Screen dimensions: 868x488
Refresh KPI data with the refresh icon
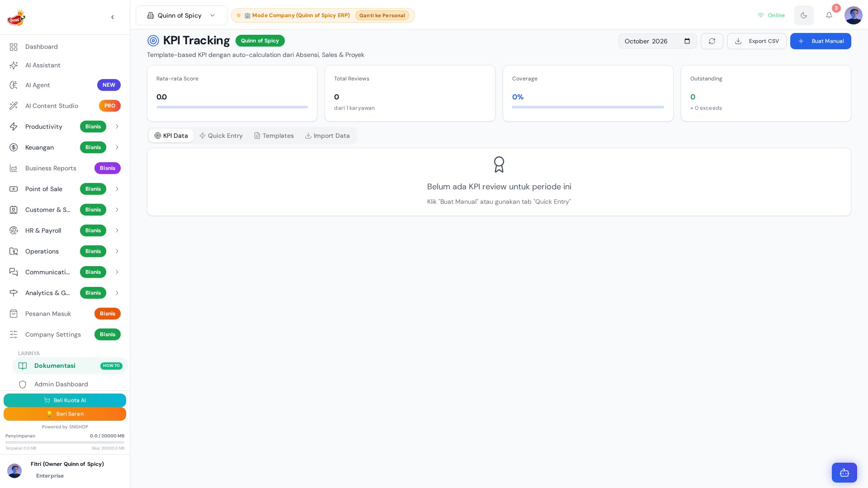pyautogui.click(x=712, y=41)
